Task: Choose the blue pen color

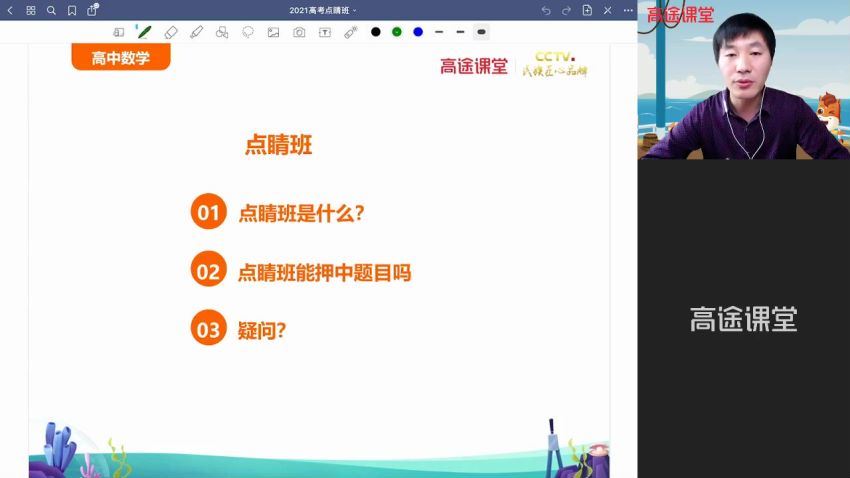Action: click(418, 32)
